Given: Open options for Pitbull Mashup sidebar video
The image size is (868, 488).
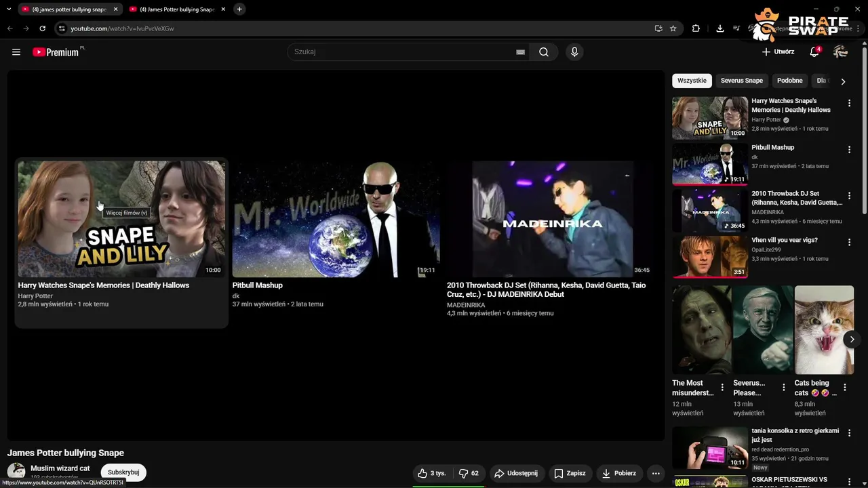Looking at the screenshot, I should click(849, 150).
